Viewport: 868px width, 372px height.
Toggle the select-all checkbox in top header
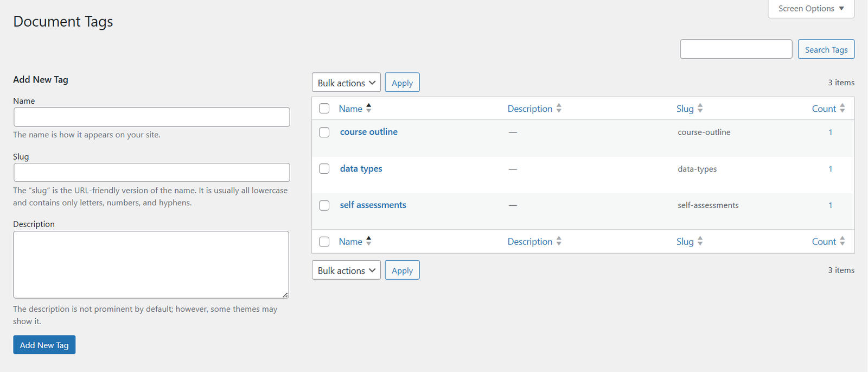click(x=324, y=109)
